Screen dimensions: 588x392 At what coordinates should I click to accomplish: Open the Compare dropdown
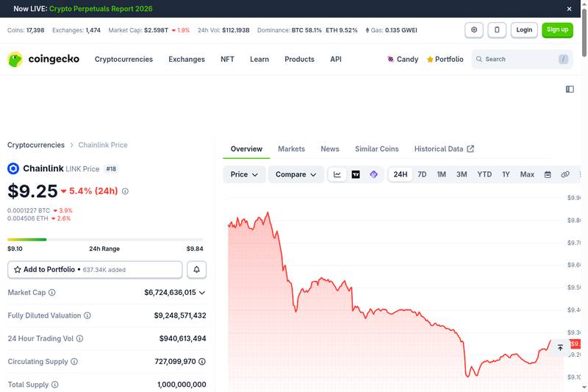click(x=296, y=174)
